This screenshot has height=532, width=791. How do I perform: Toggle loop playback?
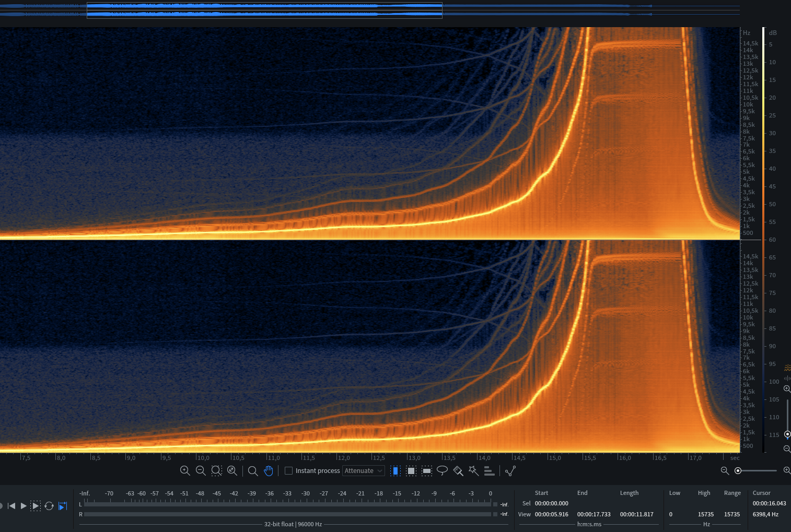49,506
